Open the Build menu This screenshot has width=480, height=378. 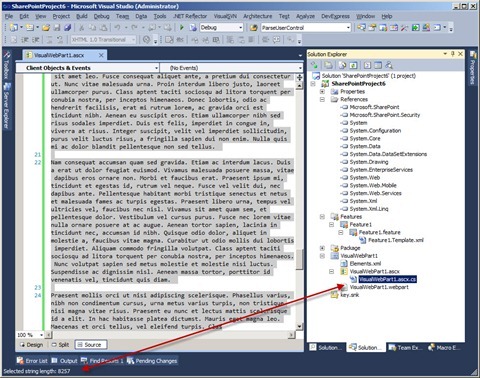click(x=82, y=16)
